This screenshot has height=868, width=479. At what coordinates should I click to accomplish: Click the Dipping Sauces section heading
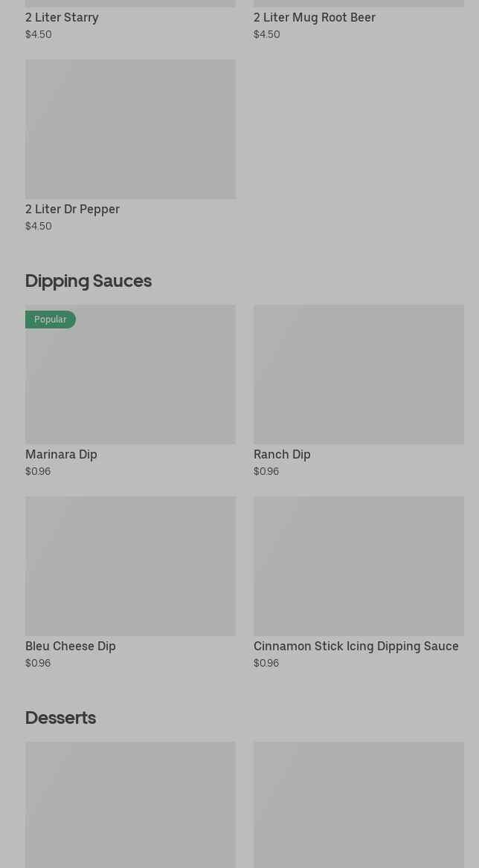tap(89, 280)
